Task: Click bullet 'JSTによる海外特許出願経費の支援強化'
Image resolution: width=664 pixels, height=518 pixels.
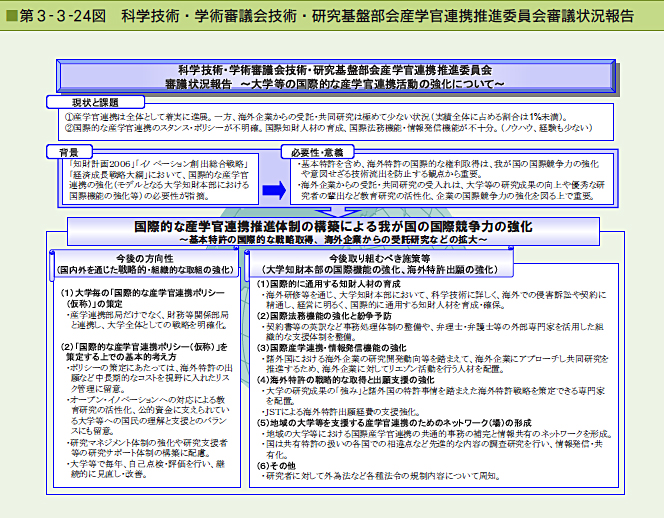Action: (342, 412)
